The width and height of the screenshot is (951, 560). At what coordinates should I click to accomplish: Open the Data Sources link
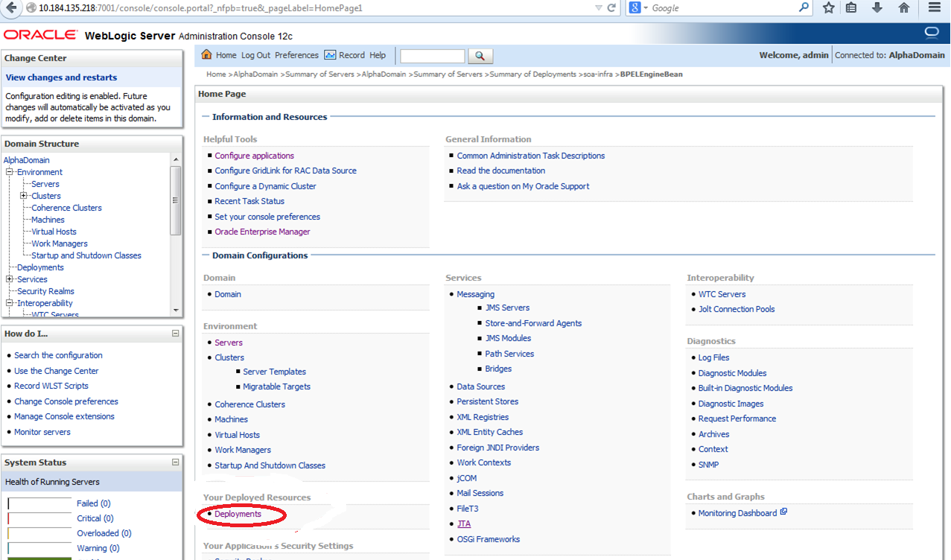coord(480,386)
